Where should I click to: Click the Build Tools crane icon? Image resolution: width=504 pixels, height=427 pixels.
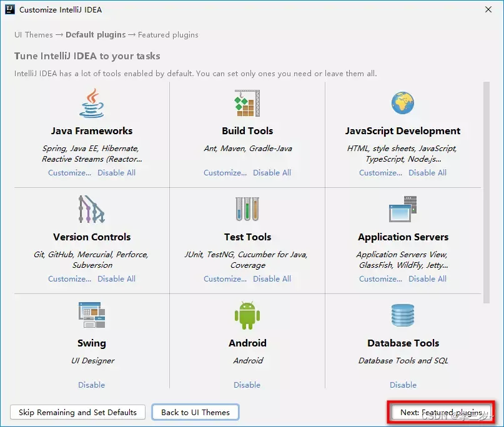[247, 103]
